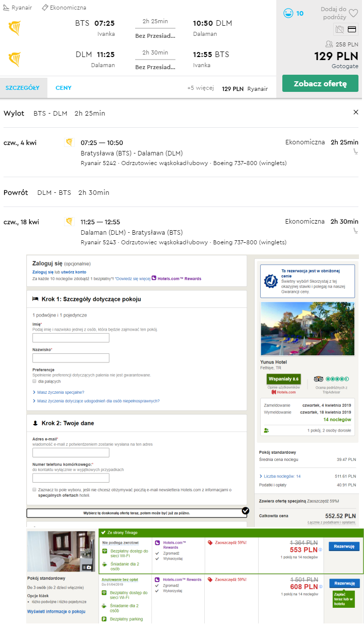Tick the 'dla palących' smoking checkbox
364x629 pixels.
click(34, 381)
